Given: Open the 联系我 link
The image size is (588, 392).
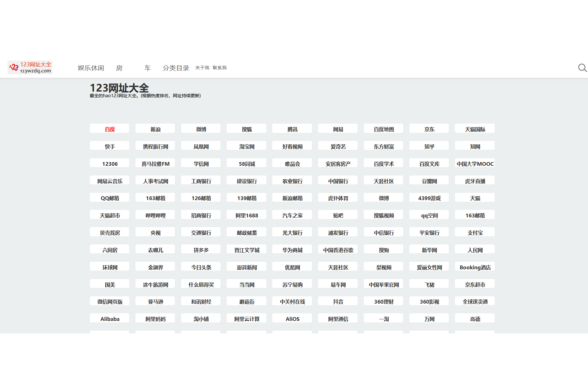Looking at the screenshot, I should point(219,68).
